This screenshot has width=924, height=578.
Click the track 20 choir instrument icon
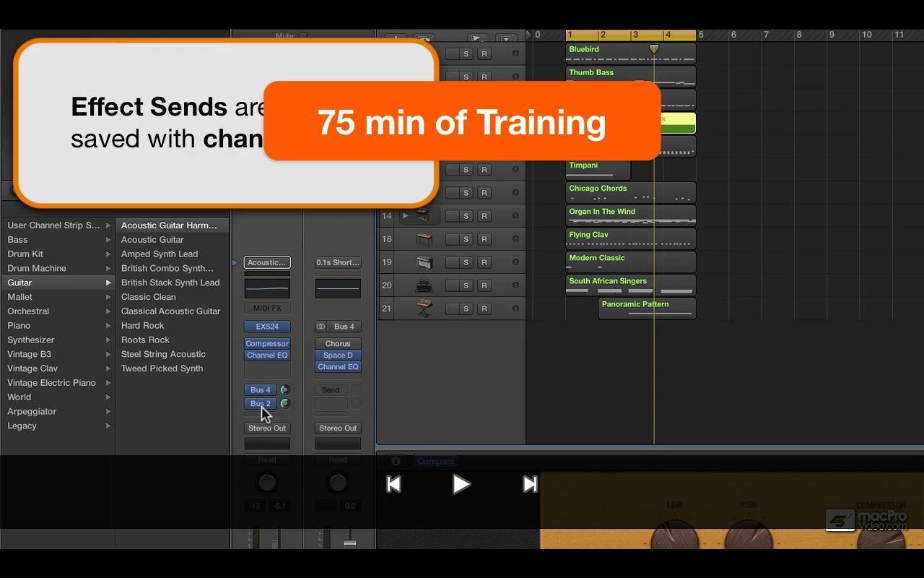424,285
